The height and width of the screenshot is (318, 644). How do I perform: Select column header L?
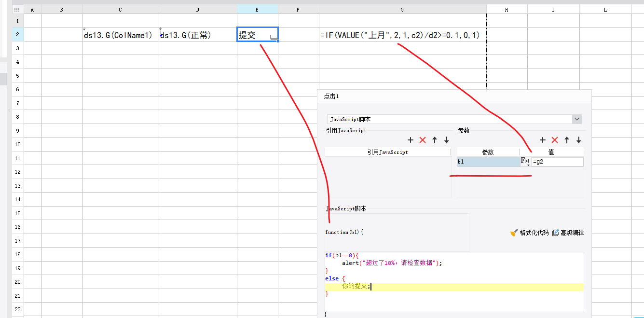[x=605, y=9]
